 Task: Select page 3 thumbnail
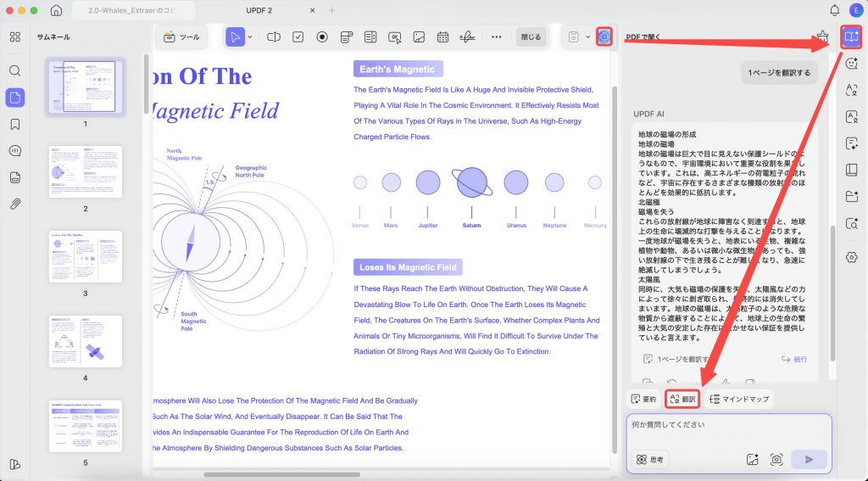[x=86, y=256]
